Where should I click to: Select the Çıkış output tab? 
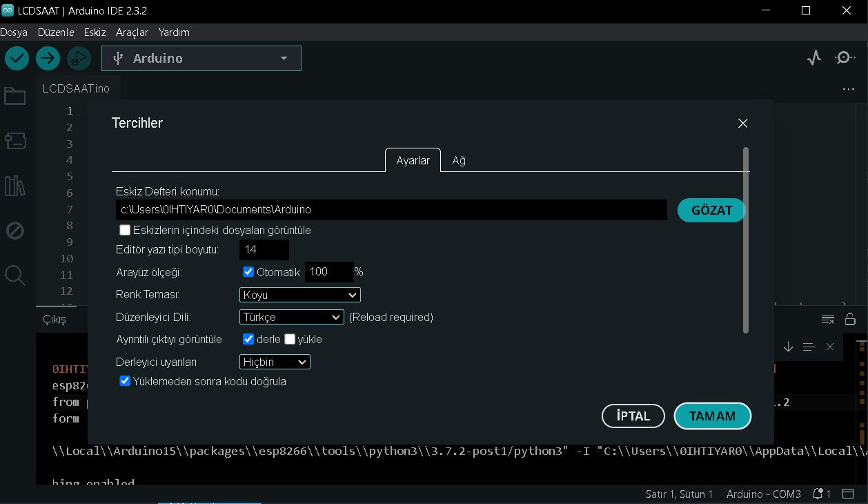click(55, 320)
